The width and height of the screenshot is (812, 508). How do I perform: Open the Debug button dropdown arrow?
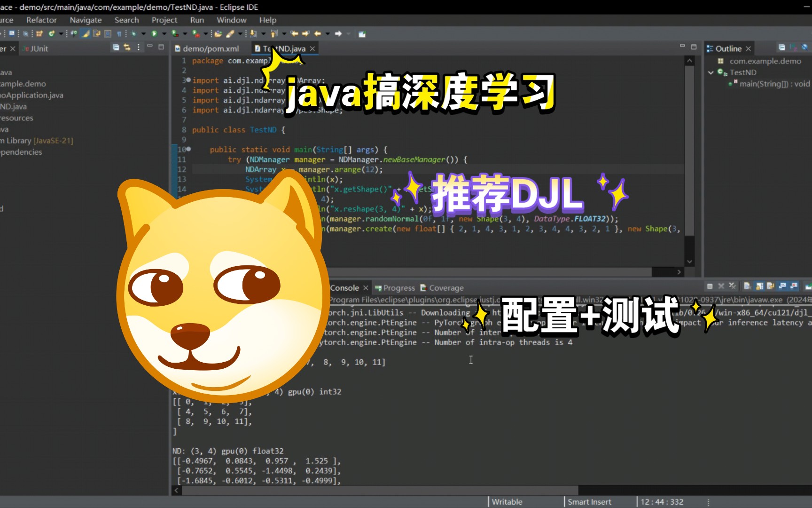(143, 33)
